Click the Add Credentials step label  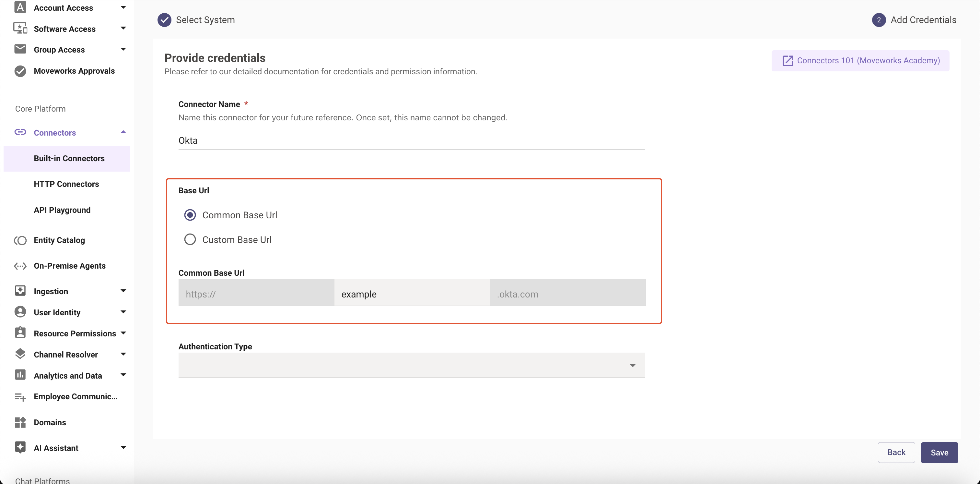(923, 20)
